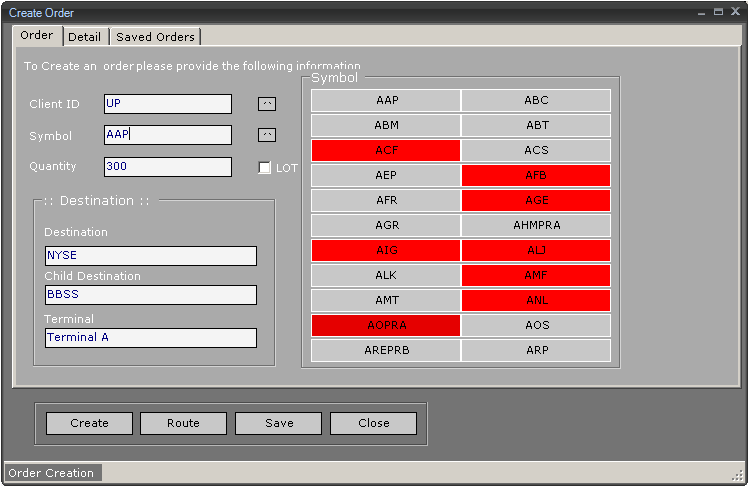Minimize the Create Order window
Viewport: 749px width, 487px height.
coord(704,12)
